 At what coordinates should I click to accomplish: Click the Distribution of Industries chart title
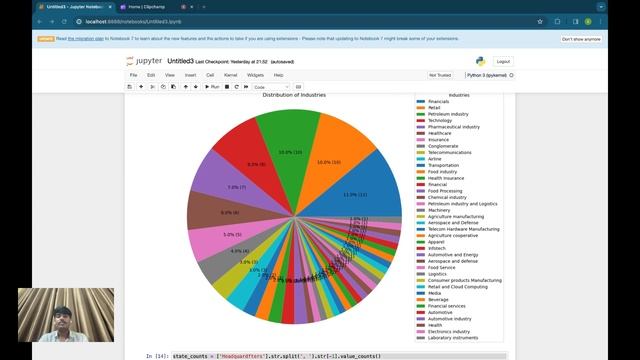(x=294, y=95)
